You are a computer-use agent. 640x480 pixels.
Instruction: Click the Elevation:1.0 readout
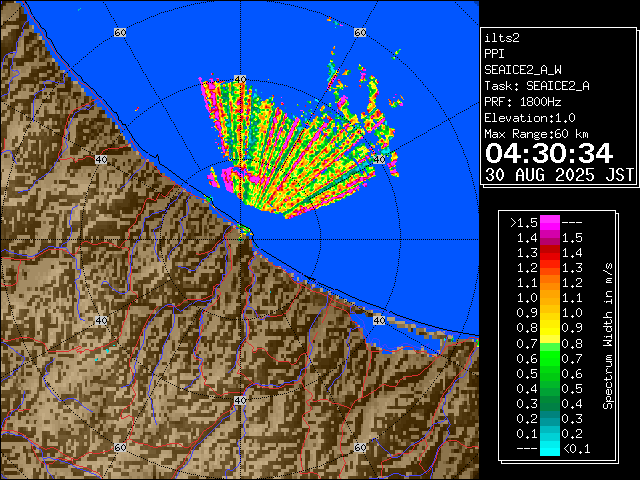coord(529,118)
